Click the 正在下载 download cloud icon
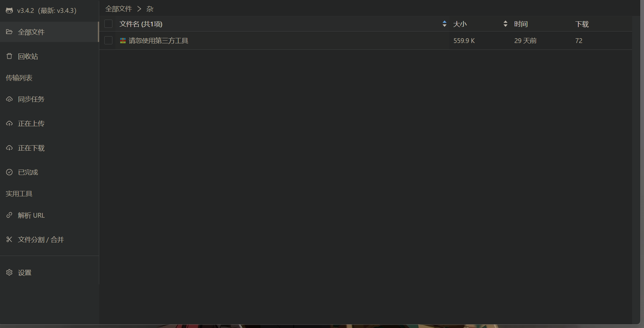Screen dimensions: 644x328 coord(9,148)
